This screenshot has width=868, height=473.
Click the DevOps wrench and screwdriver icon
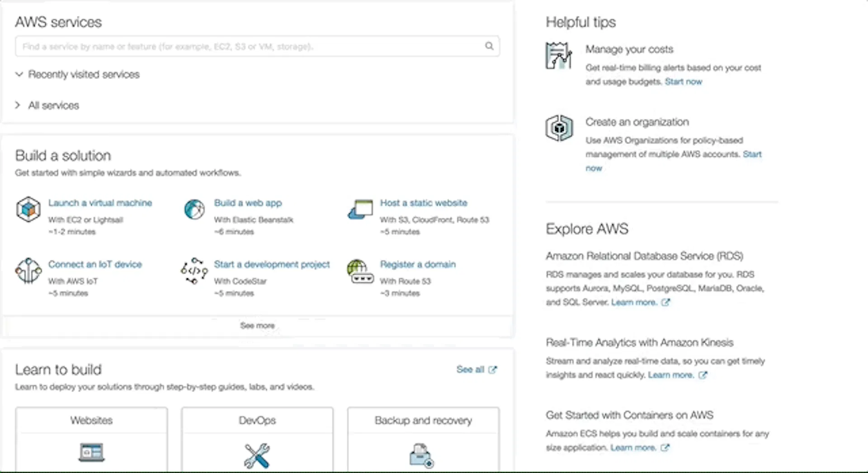point(257,455)
